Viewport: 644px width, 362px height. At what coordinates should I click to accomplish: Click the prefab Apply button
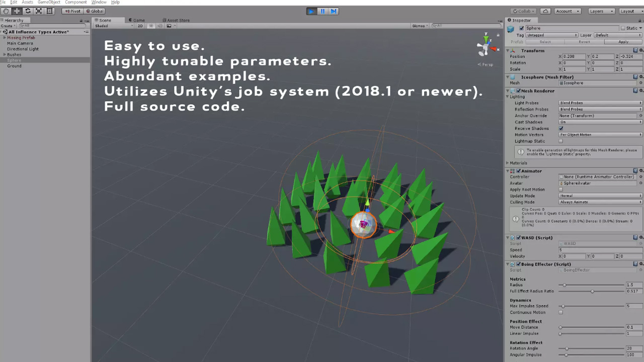623,42
